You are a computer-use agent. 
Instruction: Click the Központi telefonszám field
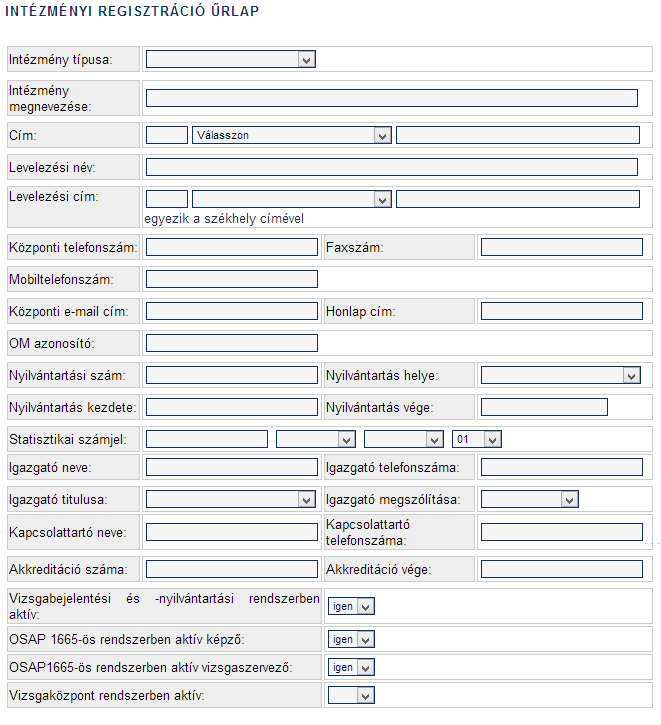[232, 247]
